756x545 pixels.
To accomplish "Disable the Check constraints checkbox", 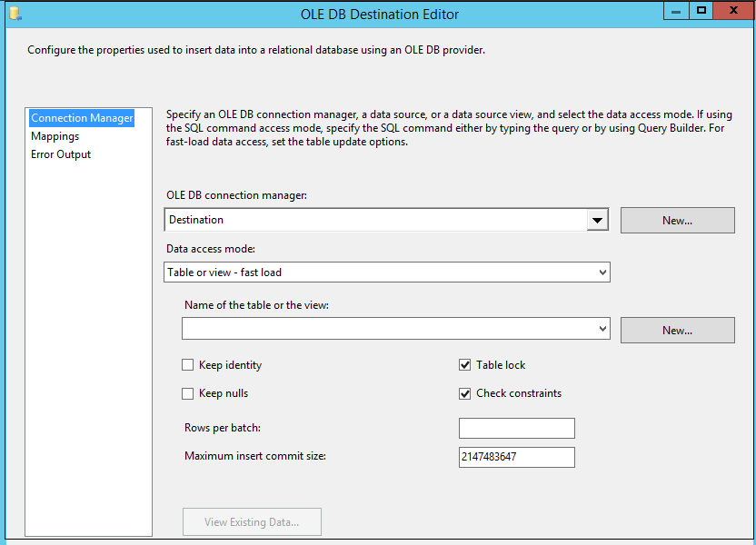I will 465,393.
